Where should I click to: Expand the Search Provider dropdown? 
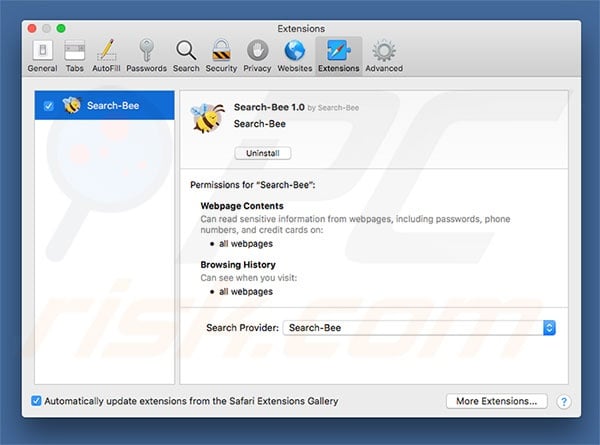[549, 327]
